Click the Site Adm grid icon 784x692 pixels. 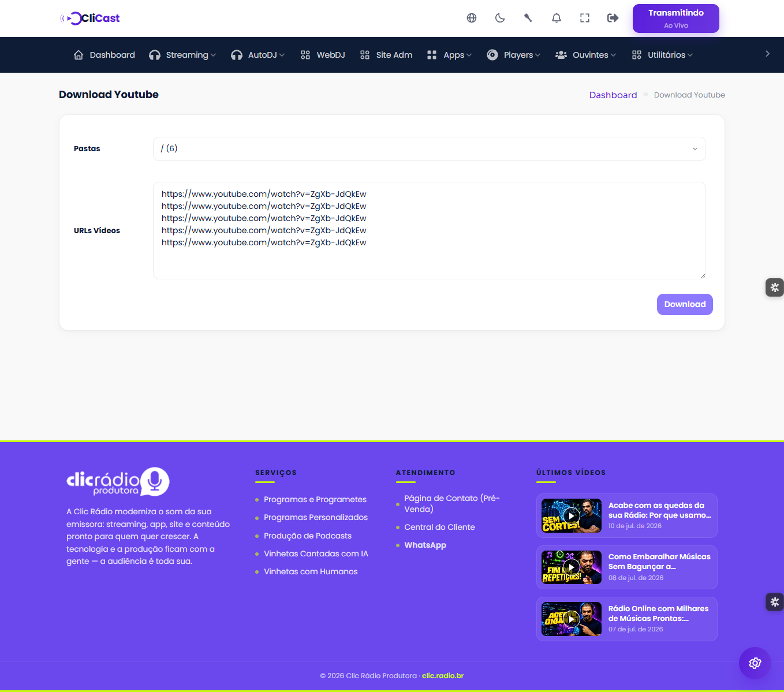[365, 55]
